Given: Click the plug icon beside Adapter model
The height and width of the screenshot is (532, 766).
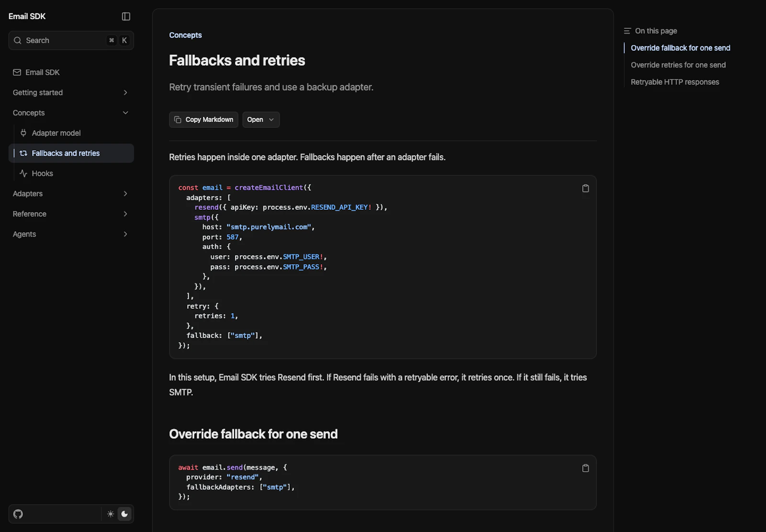Looking at the screenshot, I should (23, 133).
